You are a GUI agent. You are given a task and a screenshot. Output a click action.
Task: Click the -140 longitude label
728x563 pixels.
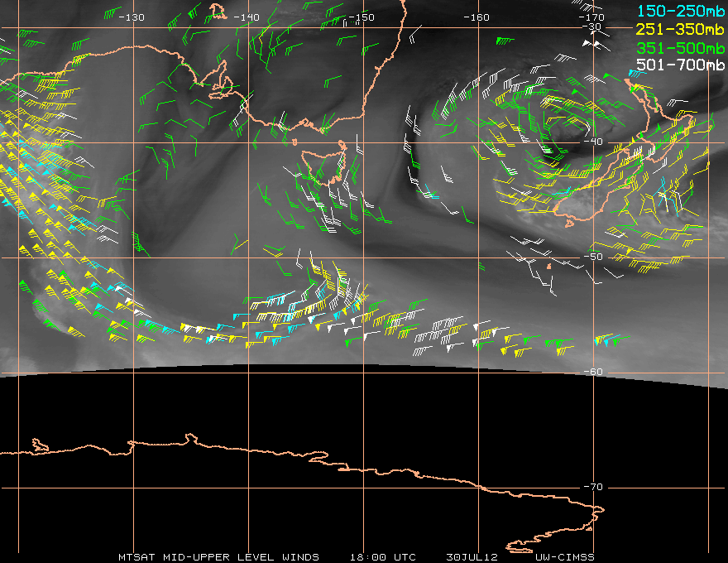click(246, 17)
